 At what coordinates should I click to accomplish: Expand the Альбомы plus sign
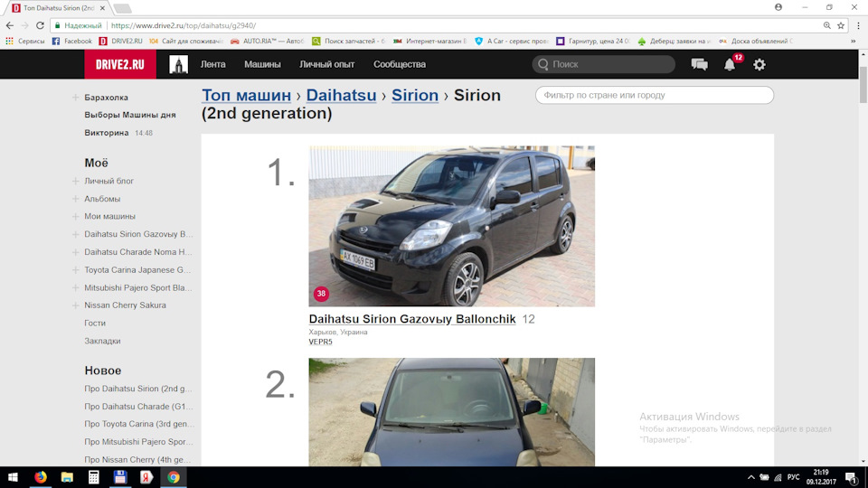pos(75,199)
